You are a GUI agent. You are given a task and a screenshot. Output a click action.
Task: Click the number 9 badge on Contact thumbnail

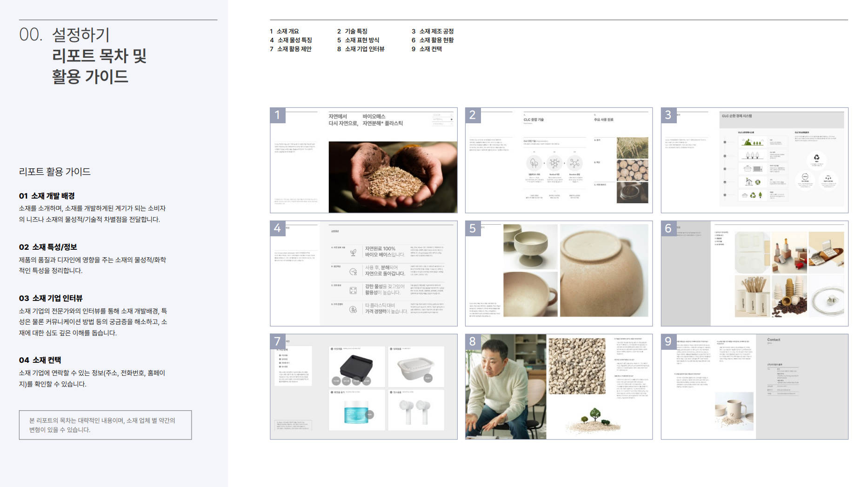click(x=668, y=341)
